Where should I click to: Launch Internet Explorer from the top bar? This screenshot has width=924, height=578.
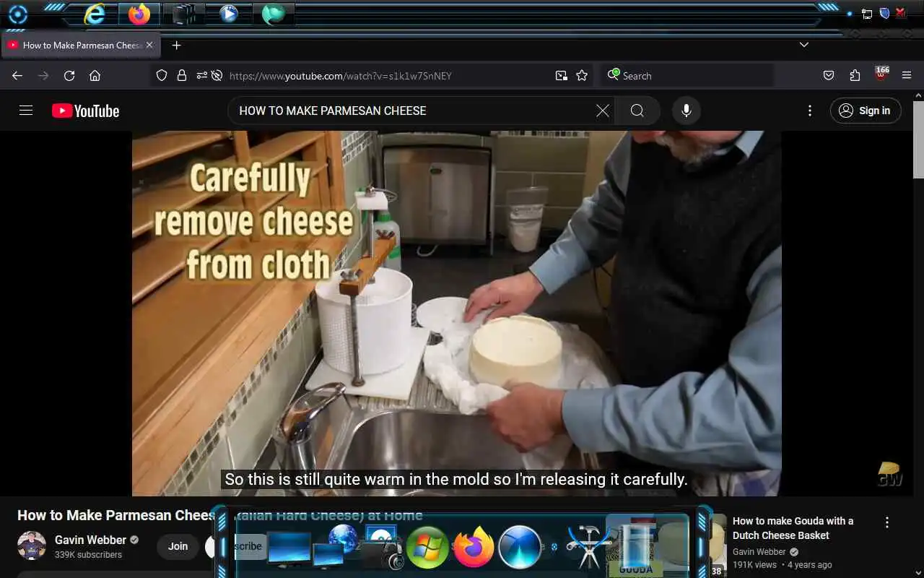coord(95,14)
